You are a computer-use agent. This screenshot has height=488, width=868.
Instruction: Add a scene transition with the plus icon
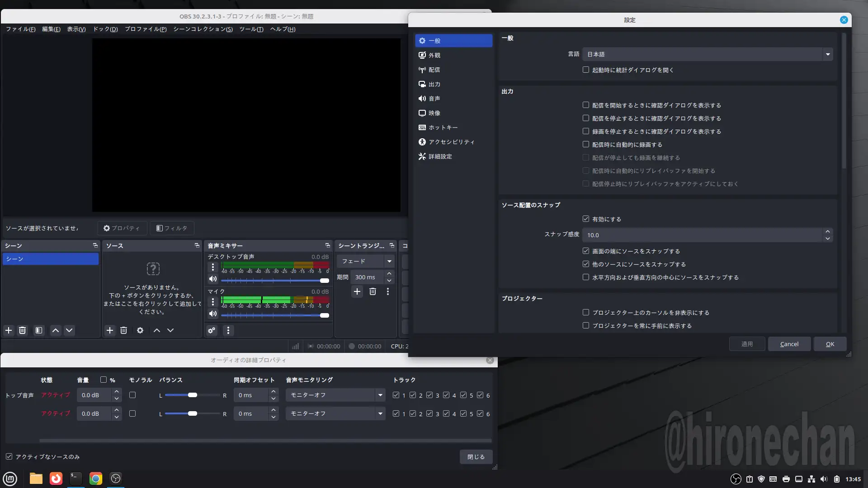tap(357, 291)
